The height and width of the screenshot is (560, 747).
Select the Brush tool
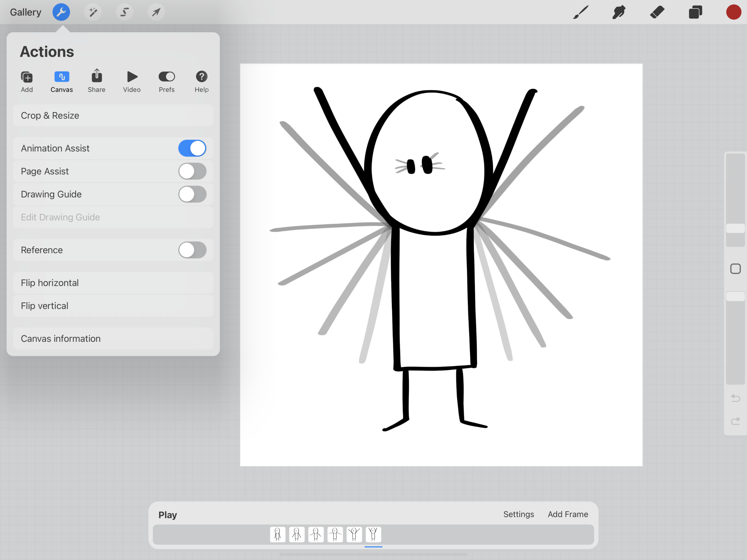(580, 12)
